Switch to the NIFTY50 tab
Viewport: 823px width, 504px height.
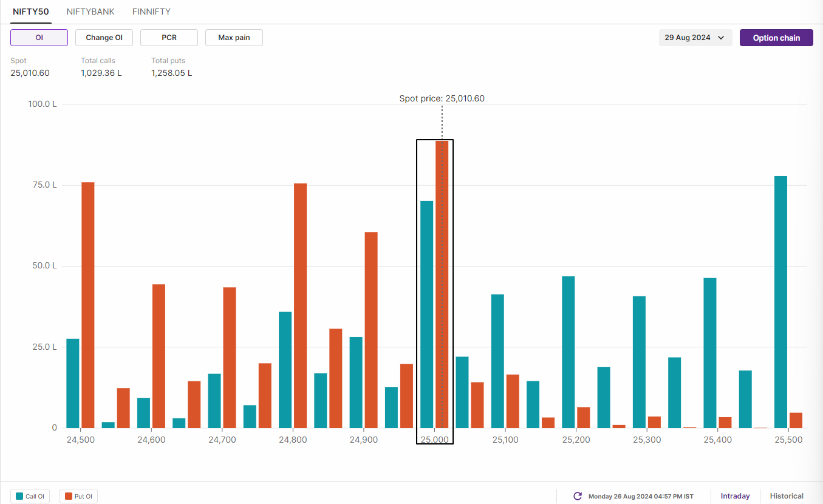31,12
